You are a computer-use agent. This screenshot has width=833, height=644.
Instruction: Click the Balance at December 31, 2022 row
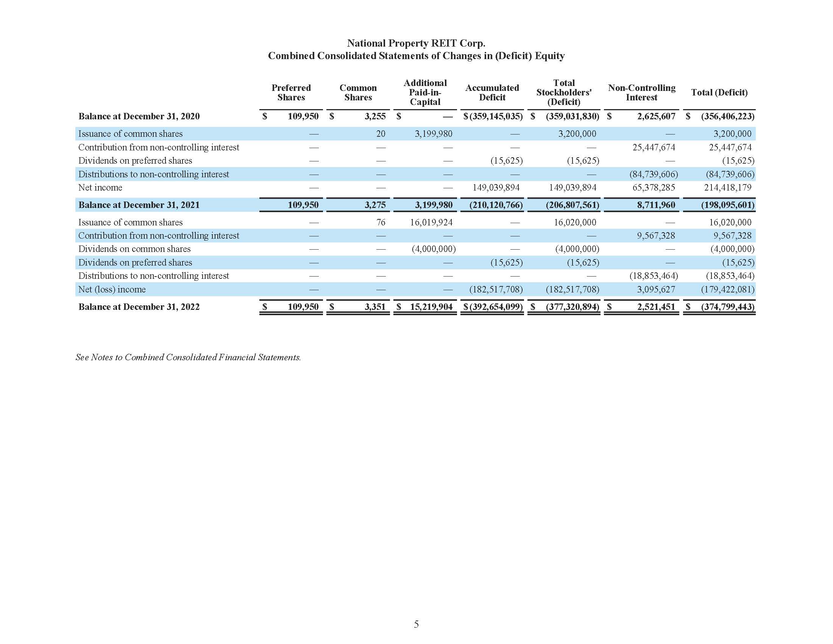tap(139, 307)
